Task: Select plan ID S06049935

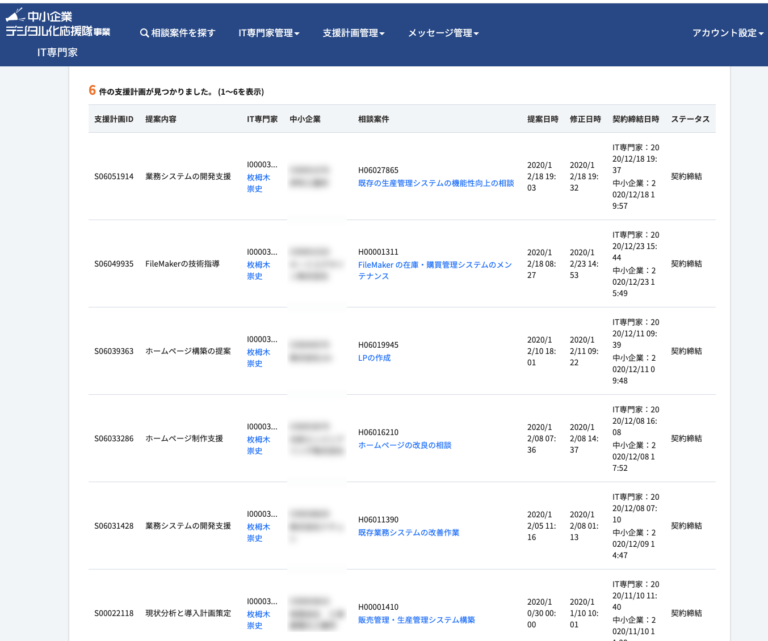Action: [x=114, y=264]
